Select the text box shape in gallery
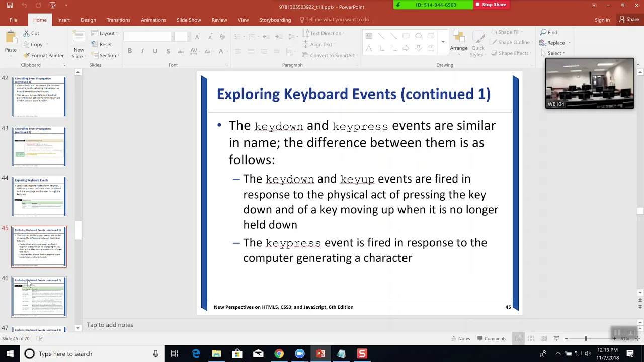This screenshot has width=644, height=362. [369, 36]
